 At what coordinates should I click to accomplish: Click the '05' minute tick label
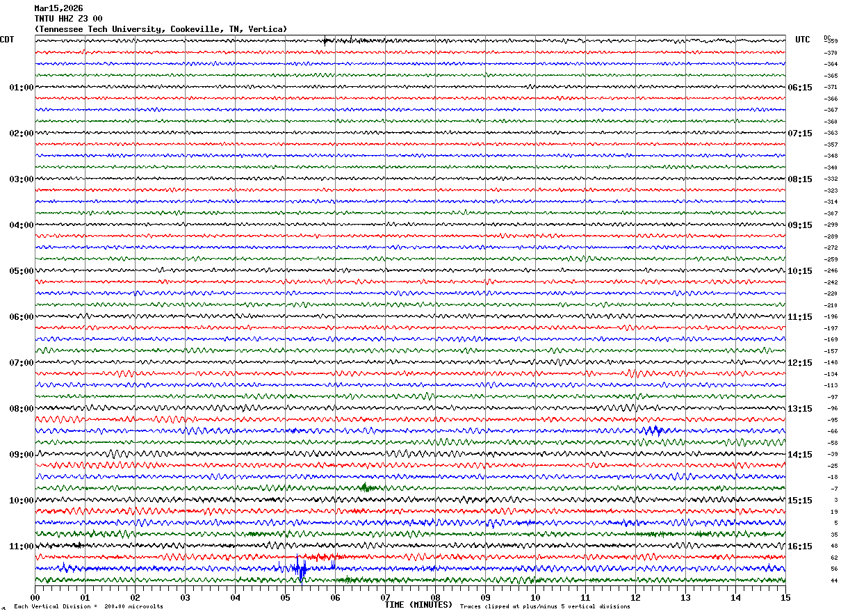[x=285, y=597]
